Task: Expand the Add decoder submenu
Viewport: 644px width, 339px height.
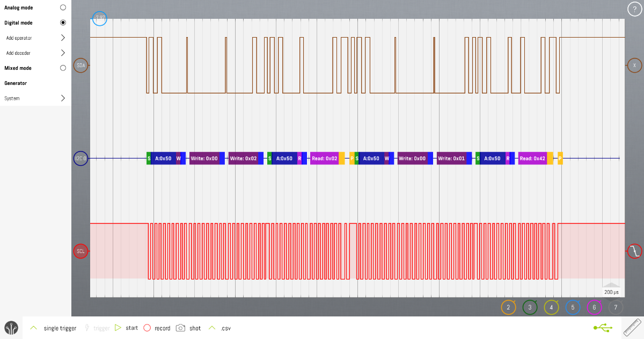Action: [x=63, y=53]
